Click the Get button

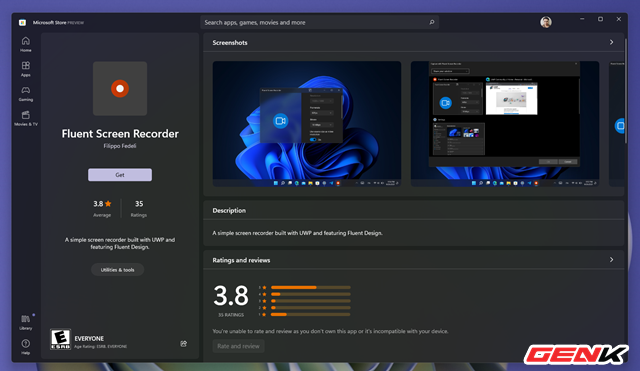120,175
